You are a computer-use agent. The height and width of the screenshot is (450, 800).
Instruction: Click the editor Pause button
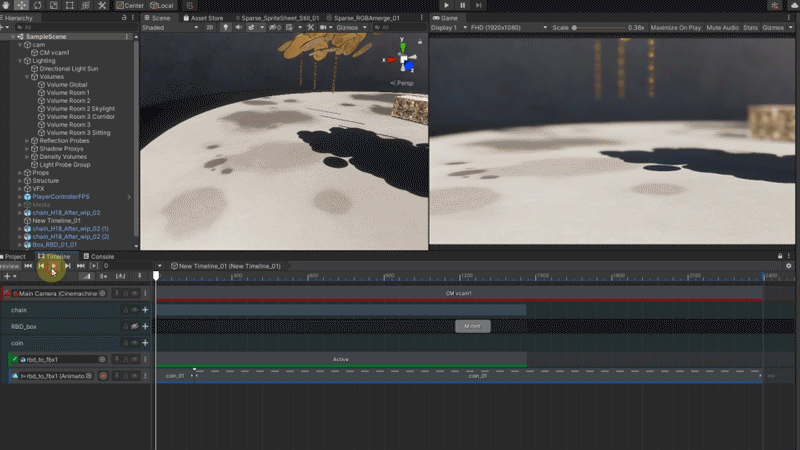[463, 5]
